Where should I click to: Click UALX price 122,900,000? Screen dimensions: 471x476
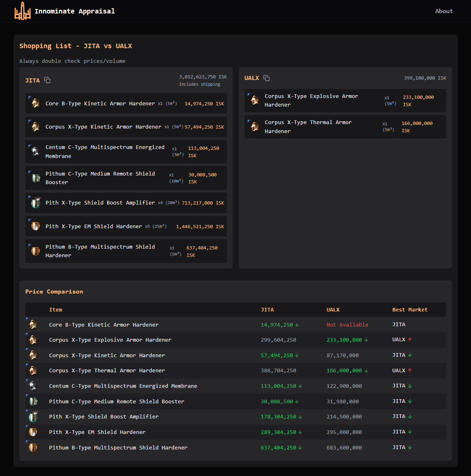click(x=344, y=386)
